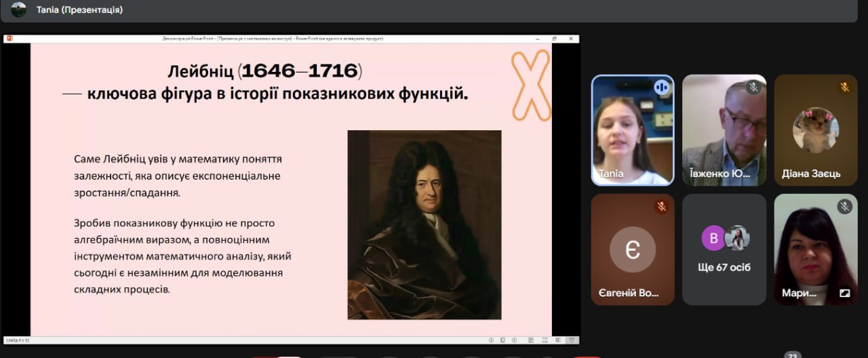Click 'Tania (Презентація)' presenter label
The image size is (868, 358).
click(80, 10)
